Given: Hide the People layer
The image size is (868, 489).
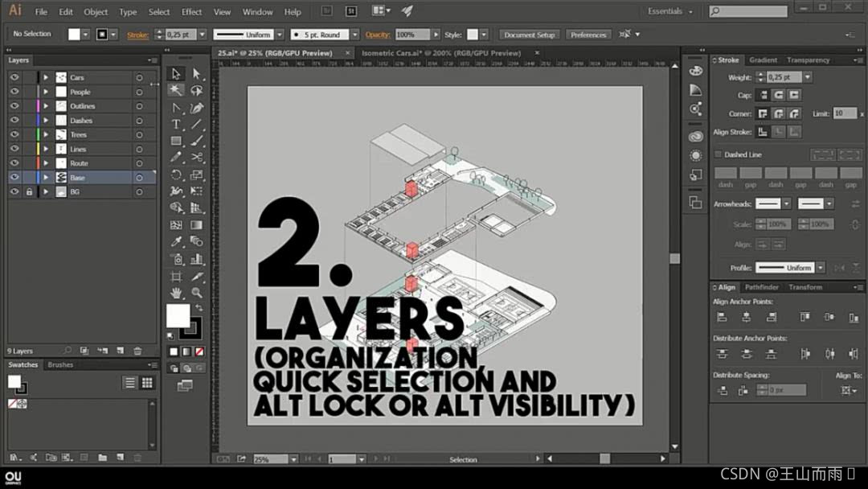Looking at the screenshot, I should [14, 92].
